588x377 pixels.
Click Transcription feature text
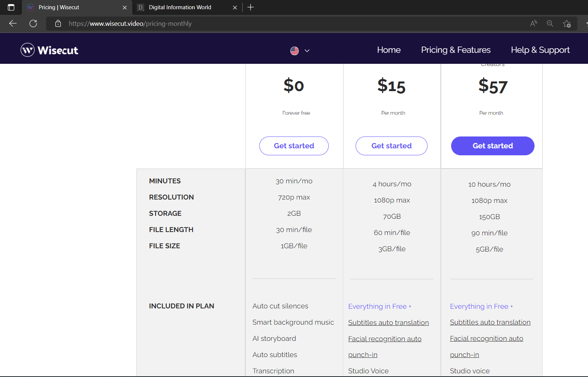point(273,371)
